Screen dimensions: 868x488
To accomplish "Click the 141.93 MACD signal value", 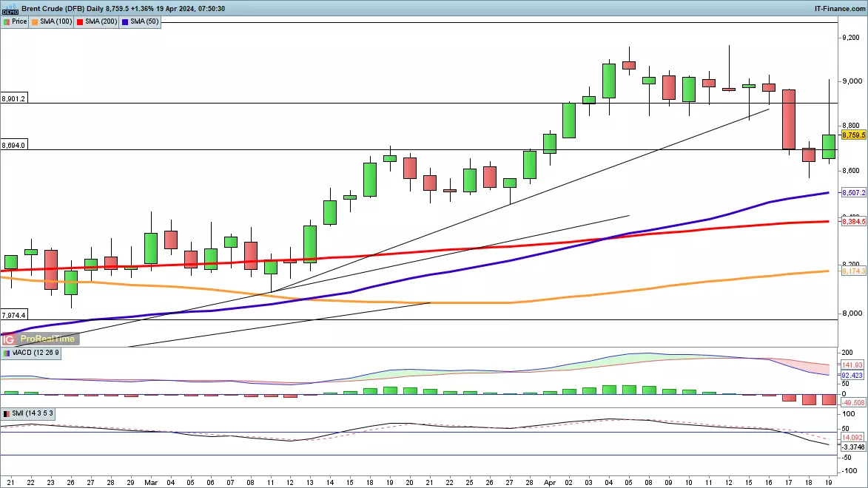I will [x=852, y=365].
